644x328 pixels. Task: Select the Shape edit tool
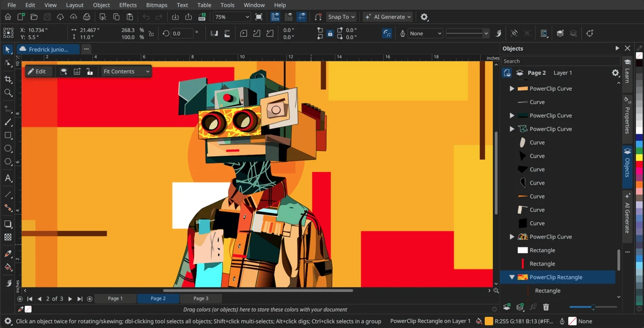[8, 63]
